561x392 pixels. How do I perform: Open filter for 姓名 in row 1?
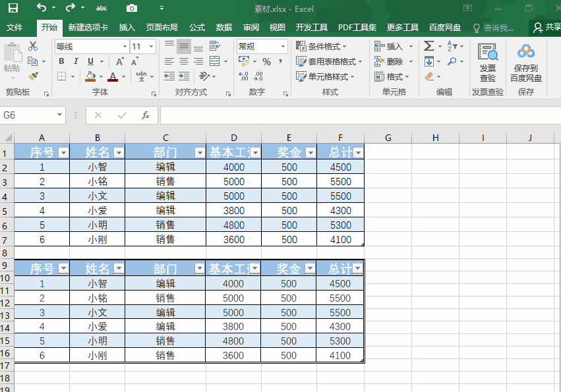(119, 153)
